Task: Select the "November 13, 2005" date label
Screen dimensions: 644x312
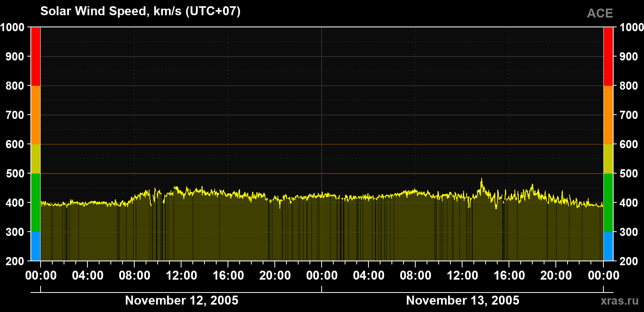Action: (463, 300)
